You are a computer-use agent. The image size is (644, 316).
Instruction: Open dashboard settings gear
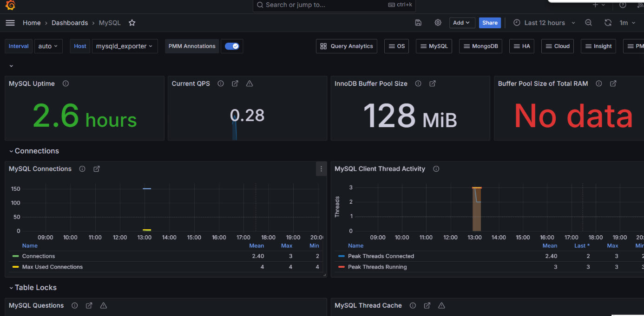(438, 23)
